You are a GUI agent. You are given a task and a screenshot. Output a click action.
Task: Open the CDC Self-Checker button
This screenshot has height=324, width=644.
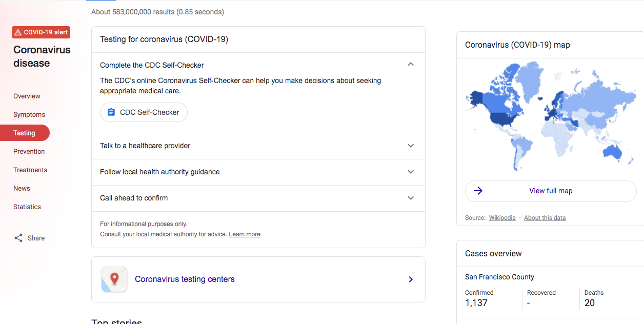pyautogui.click(x=144, y=112)
